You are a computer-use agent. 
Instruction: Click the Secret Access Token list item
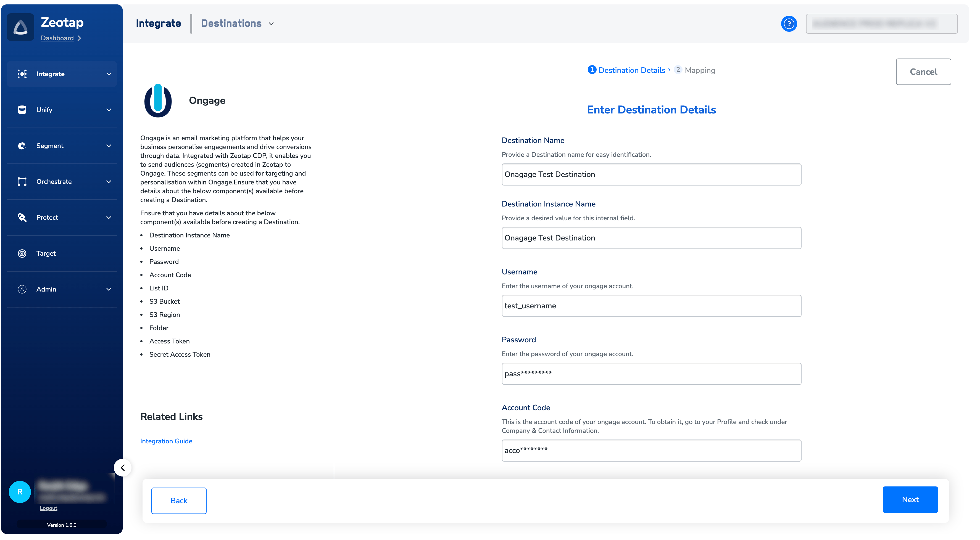[180, 354]
